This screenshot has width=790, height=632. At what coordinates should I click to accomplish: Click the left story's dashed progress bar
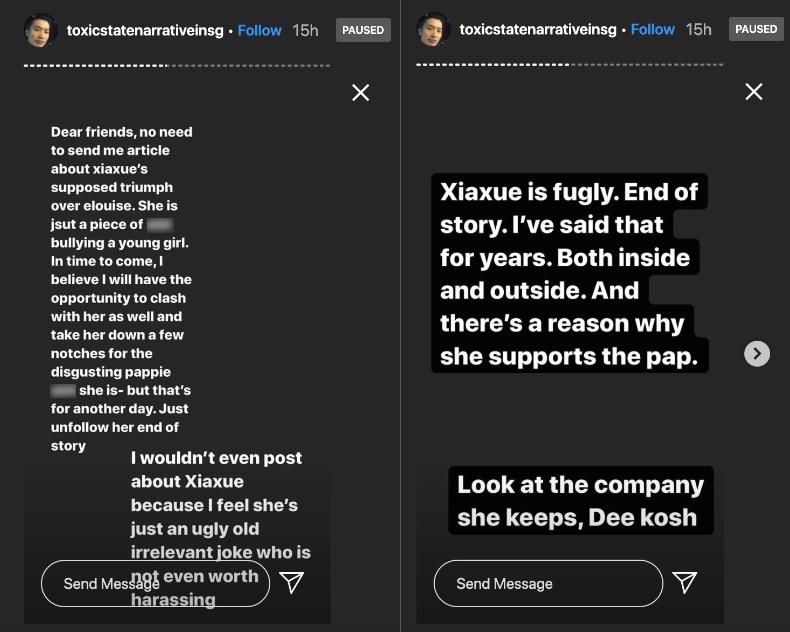(176, 66)
